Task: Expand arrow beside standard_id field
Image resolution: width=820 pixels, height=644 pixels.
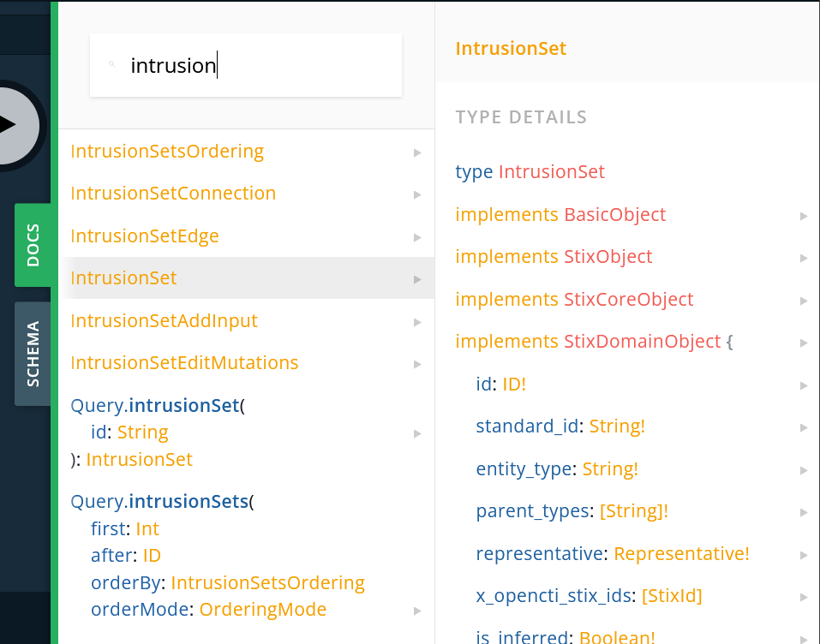Action: 804,427
